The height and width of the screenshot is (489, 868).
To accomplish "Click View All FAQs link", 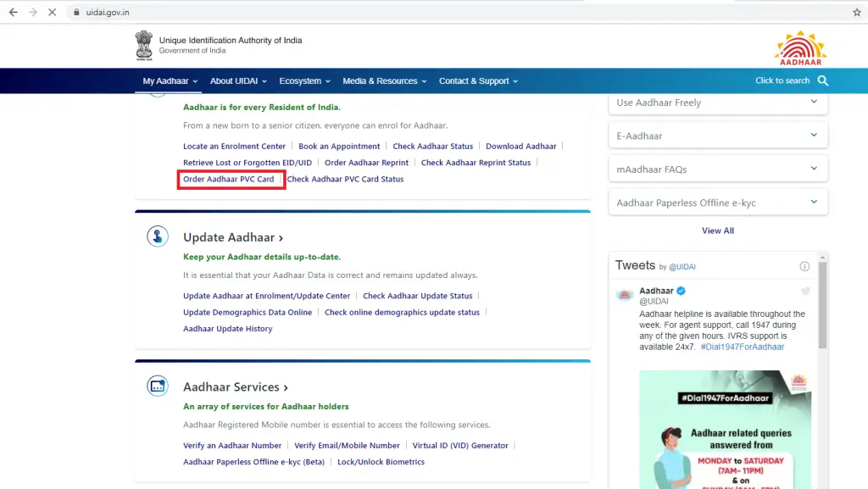I will [718, 231].
